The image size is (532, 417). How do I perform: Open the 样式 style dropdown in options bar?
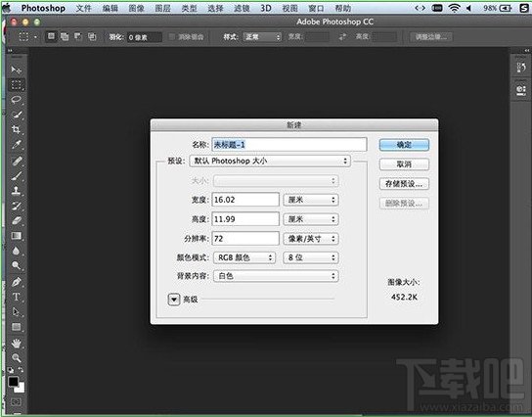coord(262,36)
